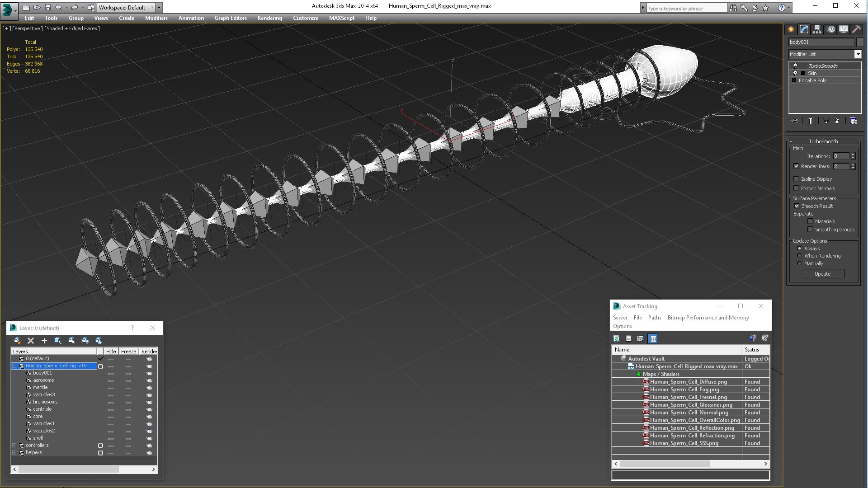Click the body001 object name field
The height and width of the screenshot is (488, 868).
(821, 42)
